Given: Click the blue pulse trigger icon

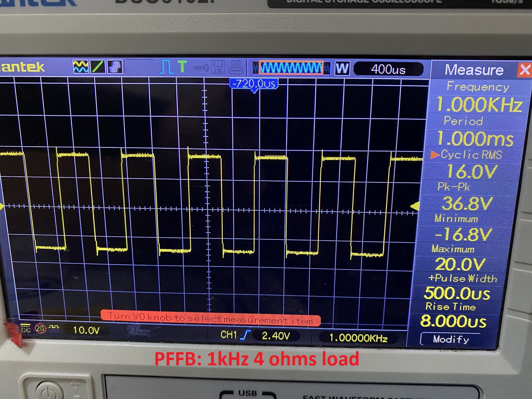Looking at the screenshot, I should tap(167, 67).
